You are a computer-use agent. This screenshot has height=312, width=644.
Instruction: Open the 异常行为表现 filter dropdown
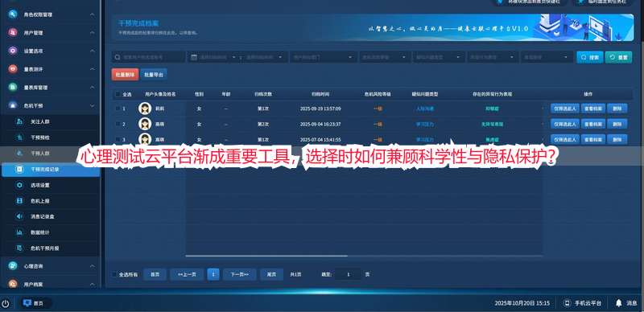coord(493,57)
